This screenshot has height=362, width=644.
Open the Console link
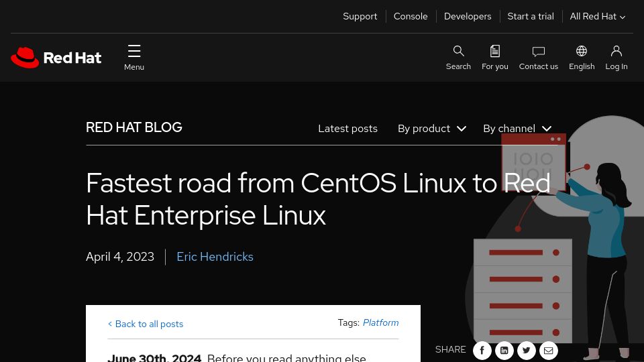(411, 16)
